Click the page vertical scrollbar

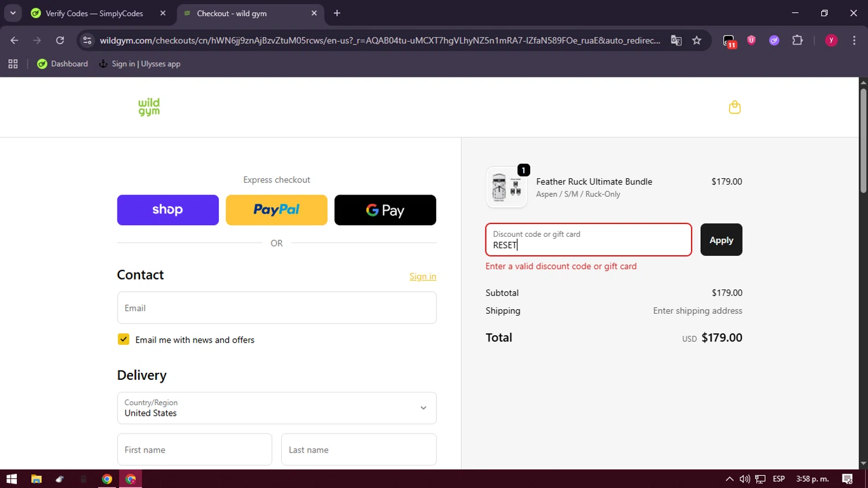(863, 140)
